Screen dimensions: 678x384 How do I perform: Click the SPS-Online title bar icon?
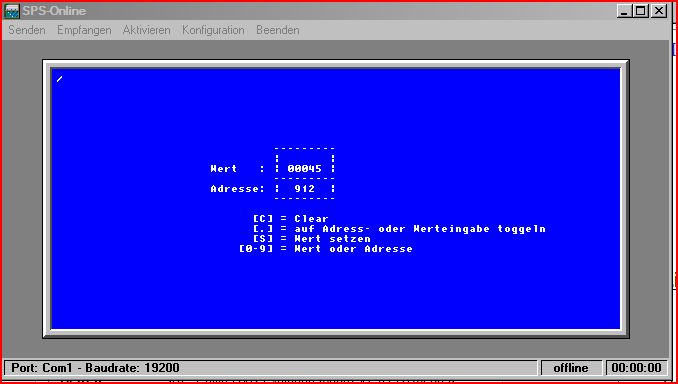12,11
